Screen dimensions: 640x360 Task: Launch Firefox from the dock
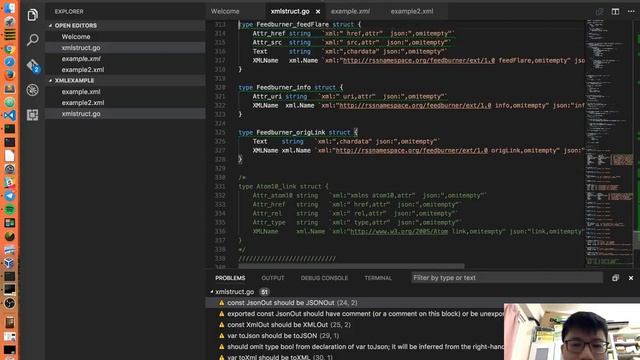pos(9,75)
